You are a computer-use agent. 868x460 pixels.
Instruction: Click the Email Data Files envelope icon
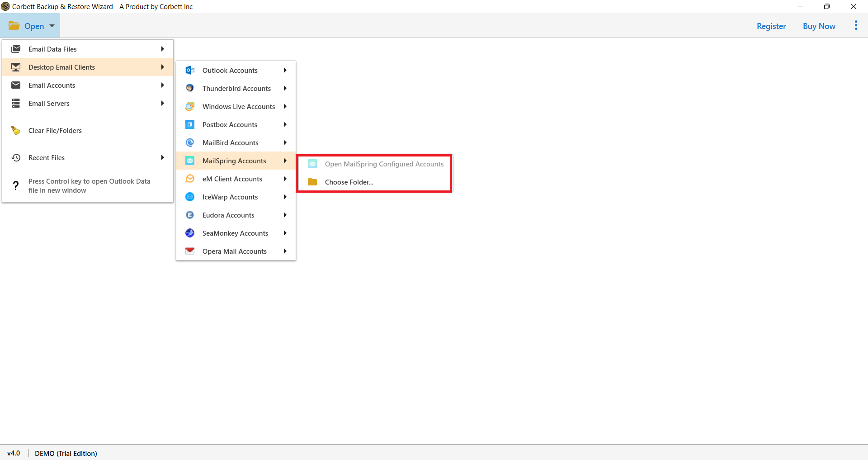click(16, 49)
